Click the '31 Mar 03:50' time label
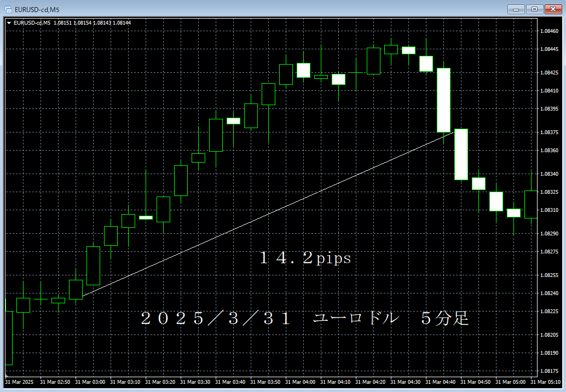566x392 pixels. click(265, 382)
